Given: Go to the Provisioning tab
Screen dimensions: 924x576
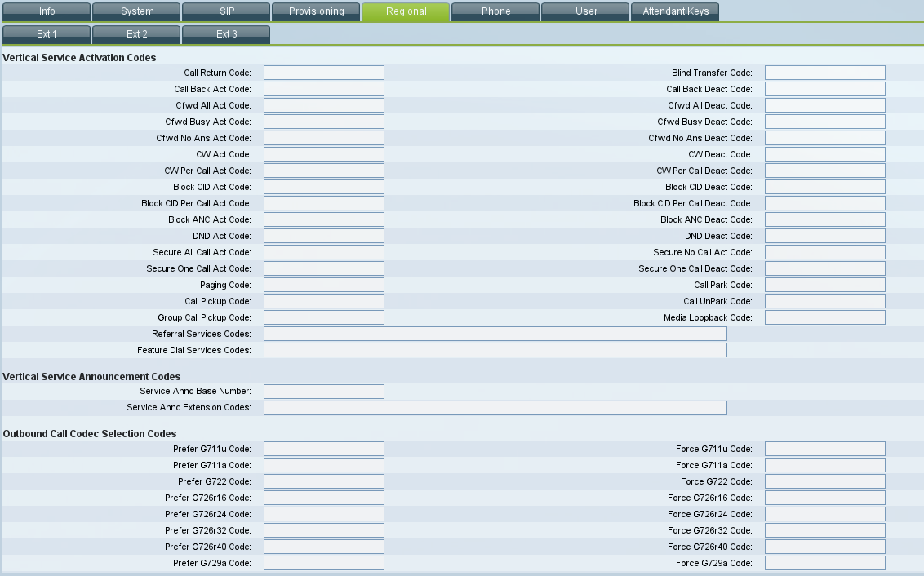Looking at the screenshot, I should pyautogui.click(x=316, y=11).
